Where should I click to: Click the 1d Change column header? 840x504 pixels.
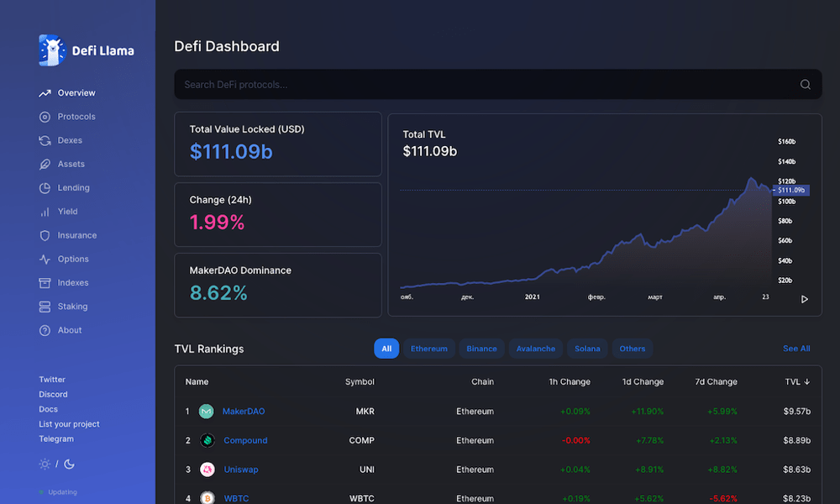643,382
